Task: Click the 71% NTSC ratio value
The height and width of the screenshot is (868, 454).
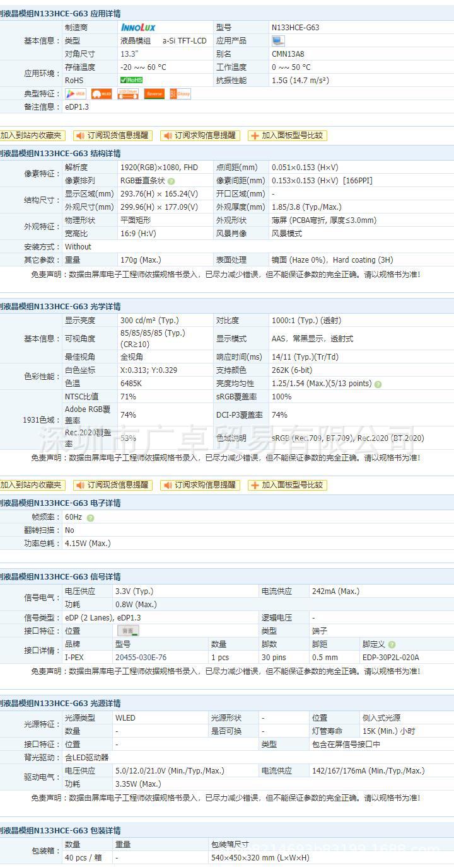Action: [128, 397]
